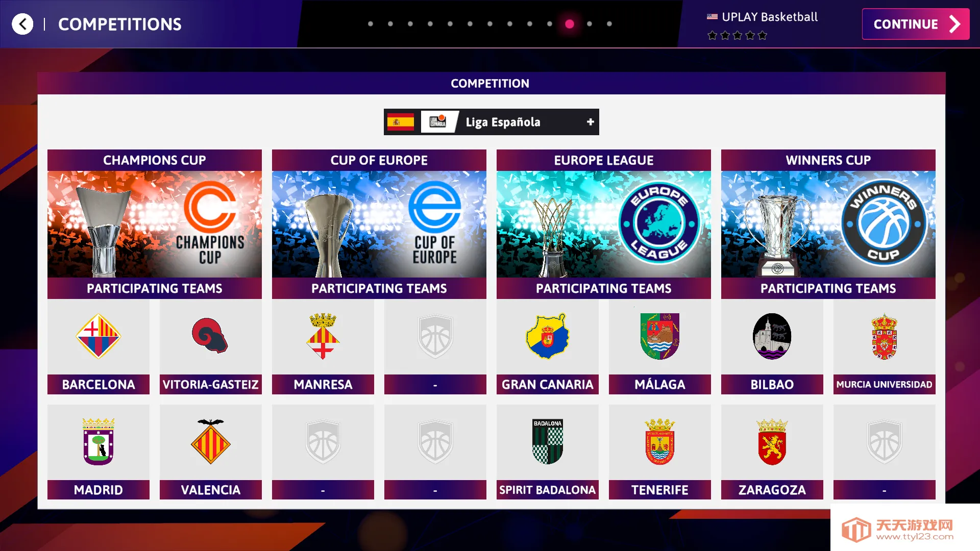Pick the Gran Canaria crest
The height and width of the screenshot is (551, 980).
[547, 336]
